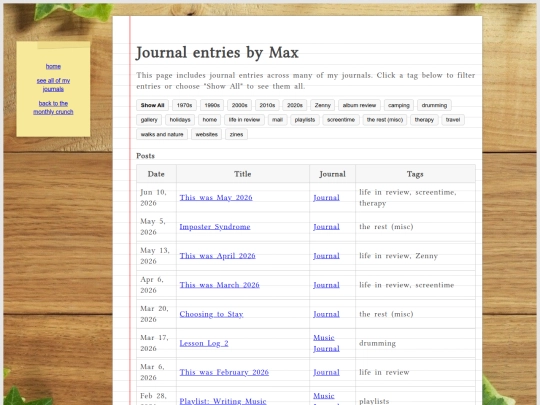The height and width of the screenshot is (405, 540).
Task: Open Journal link in March 2026 row
Action: (326, 285)
